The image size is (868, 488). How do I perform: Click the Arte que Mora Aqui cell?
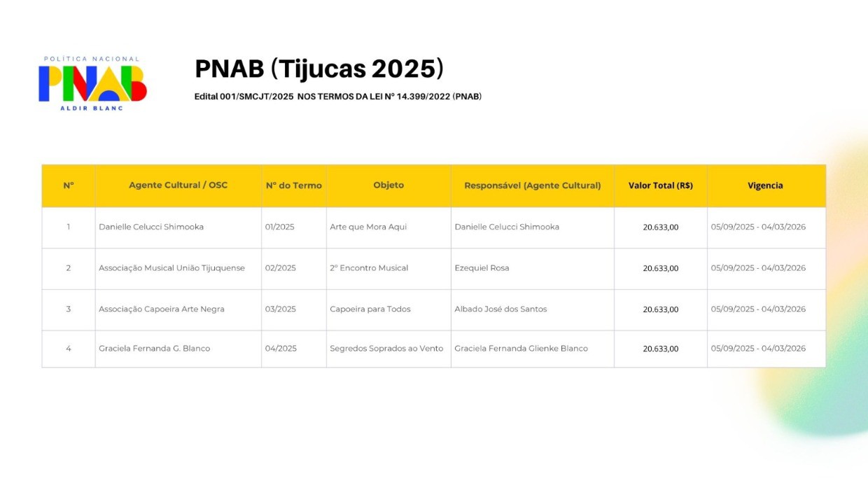(368, 227)
